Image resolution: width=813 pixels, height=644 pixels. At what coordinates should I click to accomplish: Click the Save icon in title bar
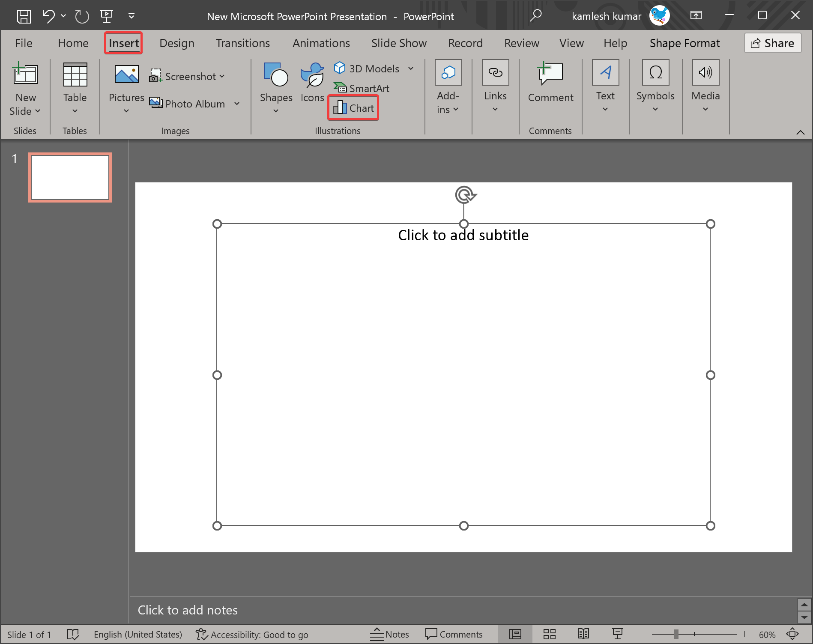tap(24, 16)
